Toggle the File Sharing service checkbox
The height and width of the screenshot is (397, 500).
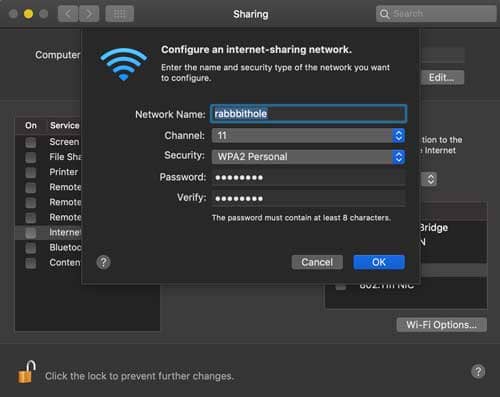click(31, 157)
